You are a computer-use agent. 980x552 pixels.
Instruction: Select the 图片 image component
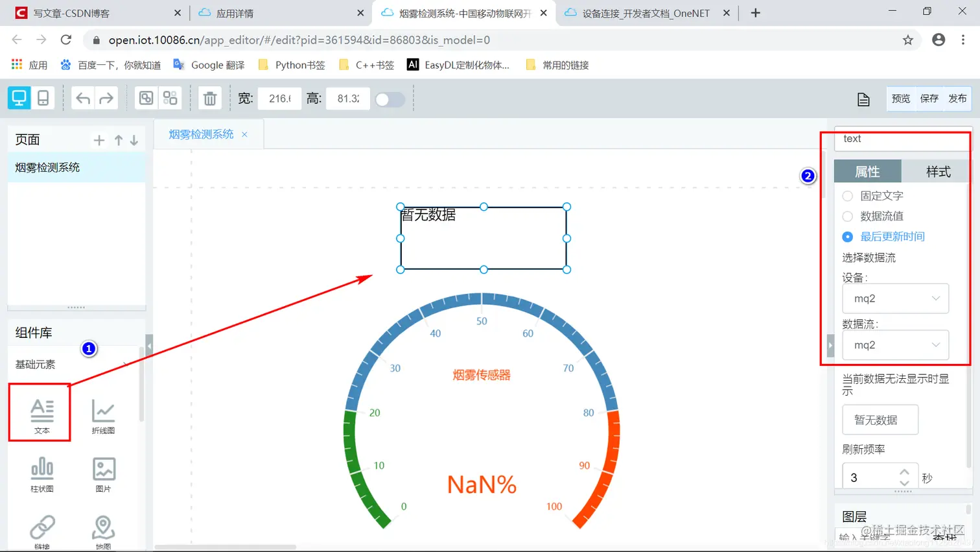tap(103, 474)
